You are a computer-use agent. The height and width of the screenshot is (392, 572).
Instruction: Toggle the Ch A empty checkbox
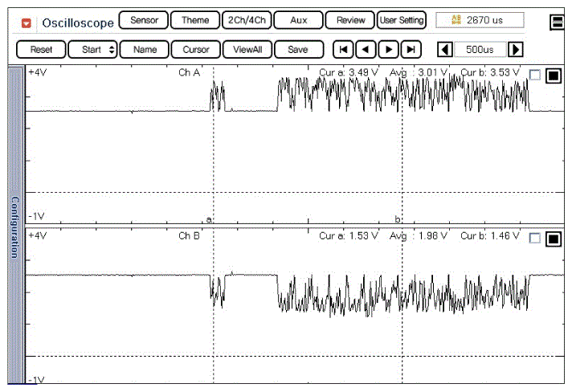click(x=535, y=76)
